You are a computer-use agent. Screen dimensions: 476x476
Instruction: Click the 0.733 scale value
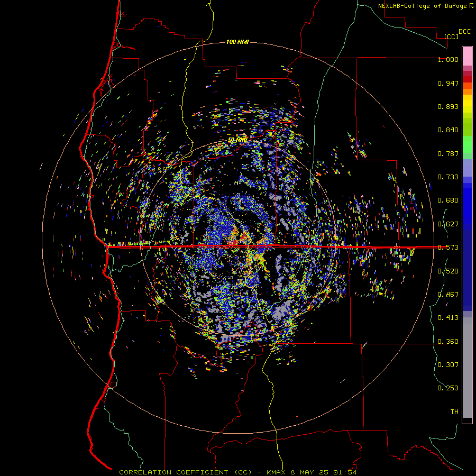[448, 177]
